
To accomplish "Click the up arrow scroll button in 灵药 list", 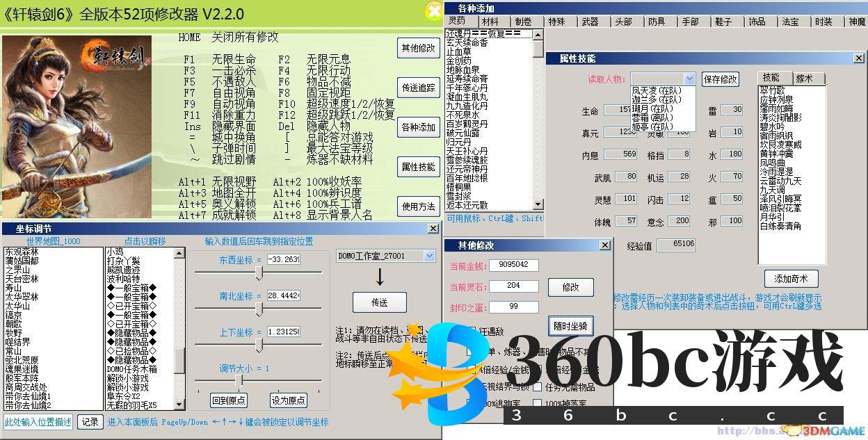I will pyautogui.click(x=538, y=33).
